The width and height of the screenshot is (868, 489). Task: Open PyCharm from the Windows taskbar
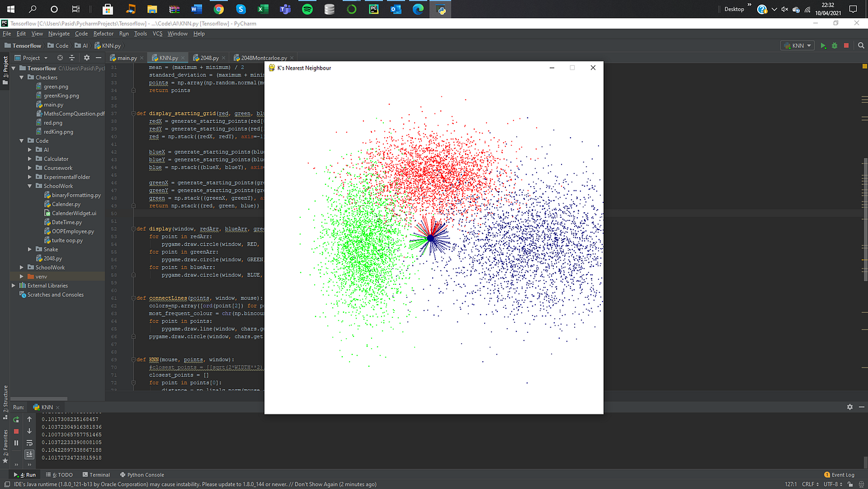374,9
